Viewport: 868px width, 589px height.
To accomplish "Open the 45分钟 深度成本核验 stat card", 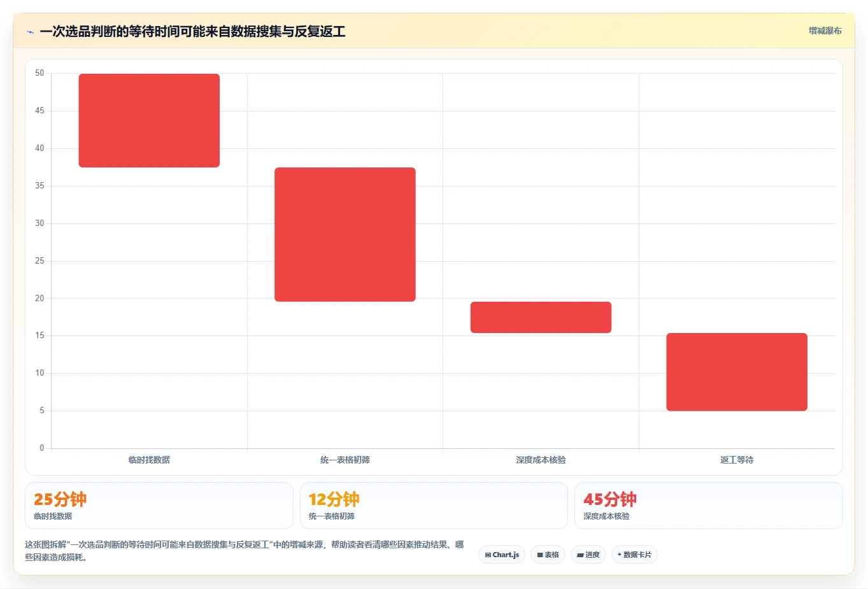I will [709, 506].
